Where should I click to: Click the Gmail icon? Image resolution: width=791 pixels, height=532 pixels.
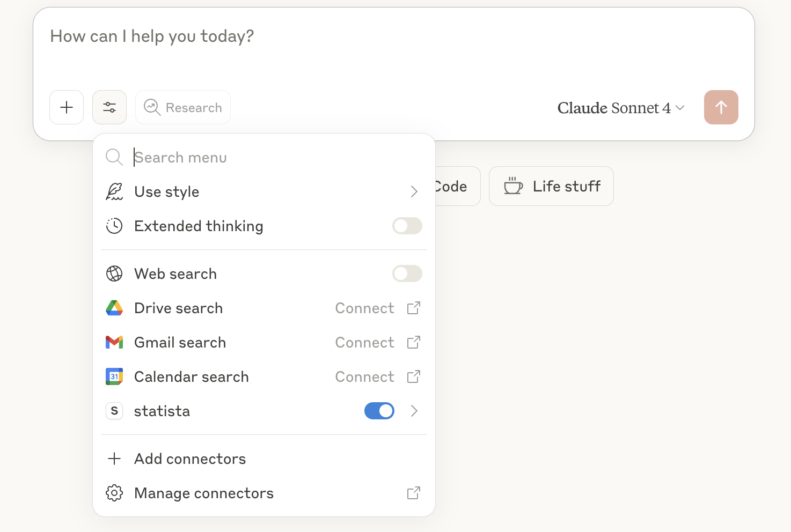pos(114,342)
